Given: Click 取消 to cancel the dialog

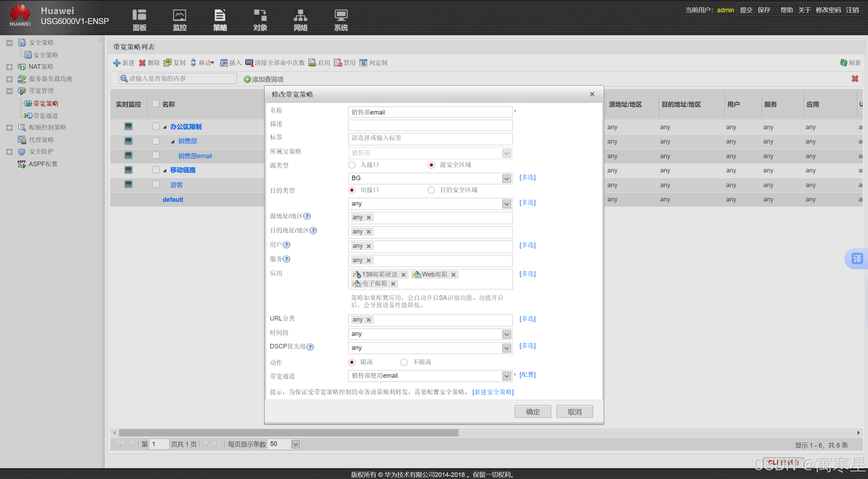Looking at the screenshot, I should [x=575, y=412].
